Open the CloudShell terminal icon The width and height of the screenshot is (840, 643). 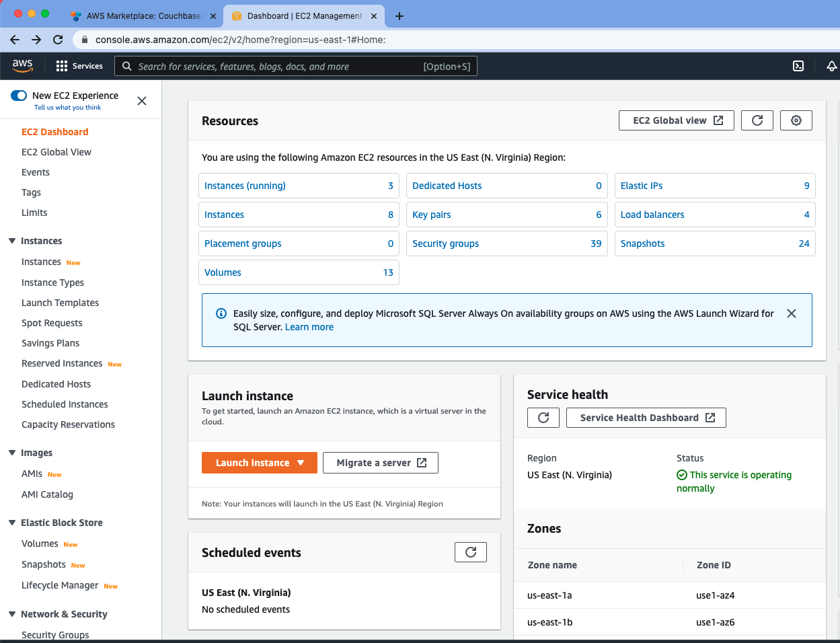798,65
